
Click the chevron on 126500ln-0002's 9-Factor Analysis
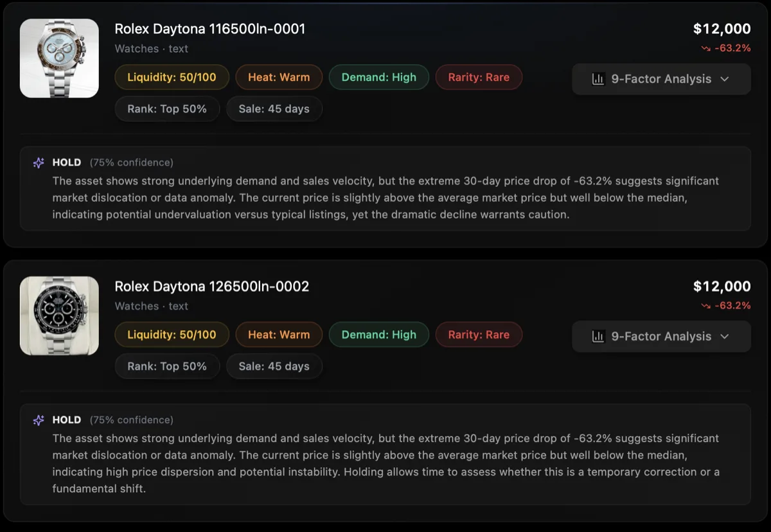click(x=725, y=337)
